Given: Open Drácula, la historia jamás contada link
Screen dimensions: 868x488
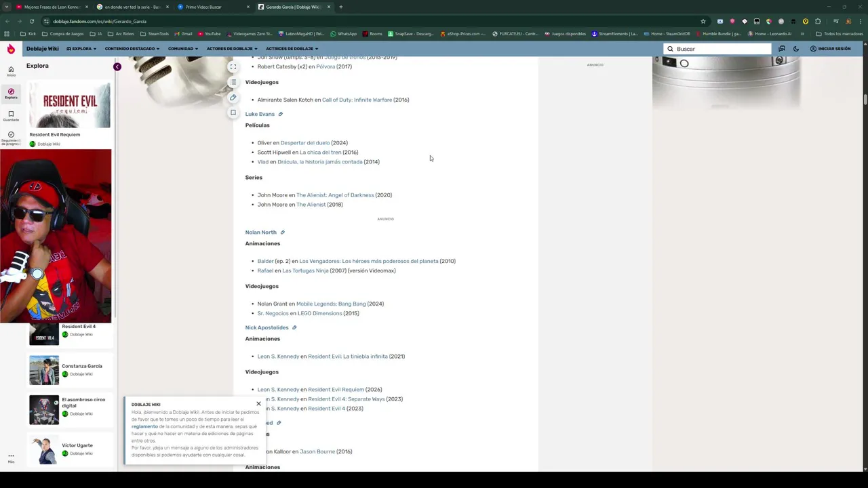Looking at the screenshot, I should [319, 162].
